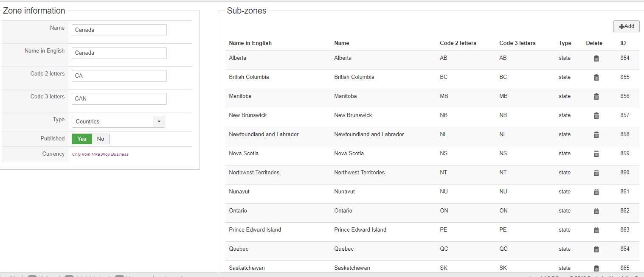Viewport: 644px width, 277px height.
Task: Focus the Name in English field
Action: (119, 53)
